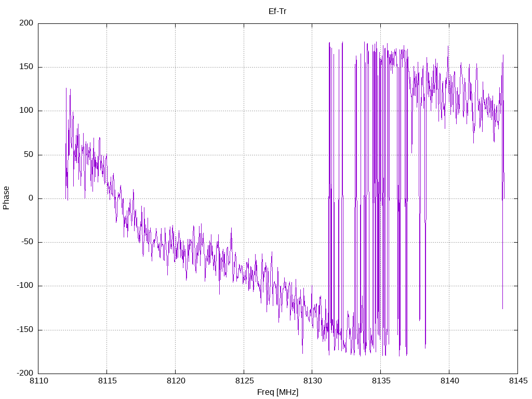
Task: Click x-axis tick label 8145
Action: pyautogui.click(x=518, y=381)
